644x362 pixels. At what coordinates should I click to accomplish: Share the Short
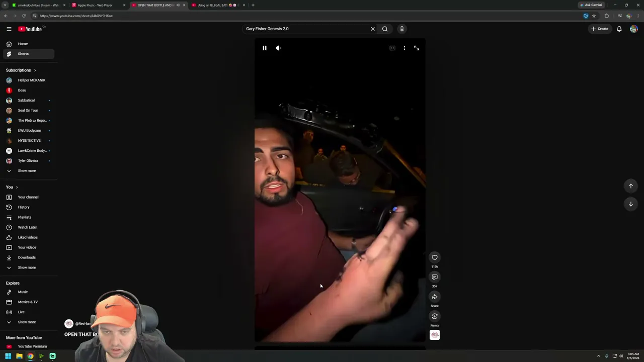click(435, 297)
